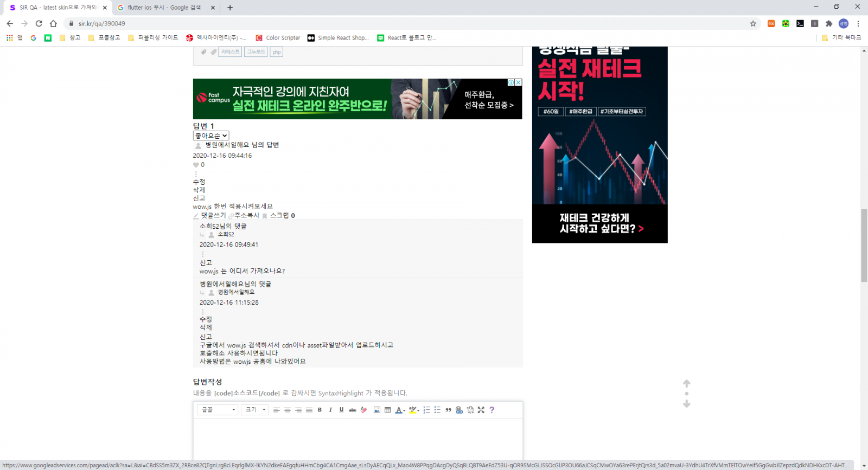
Task: Click the insert image icon
Action: coord(377,410)
